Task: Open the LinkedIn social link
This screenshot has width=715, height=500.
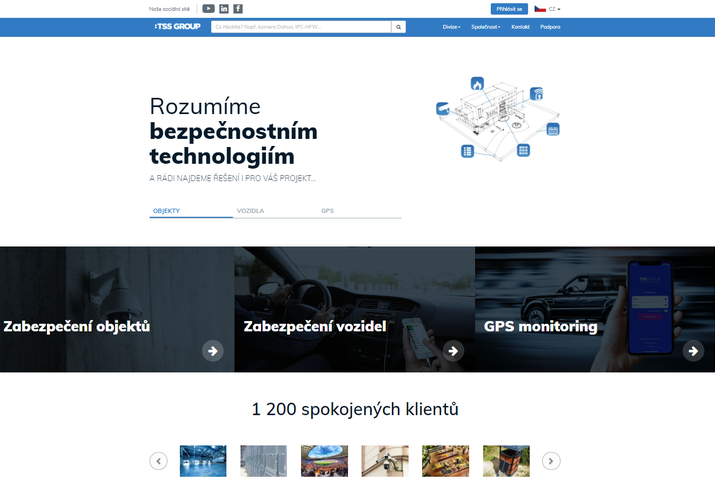Action: [x=224, y=8]
